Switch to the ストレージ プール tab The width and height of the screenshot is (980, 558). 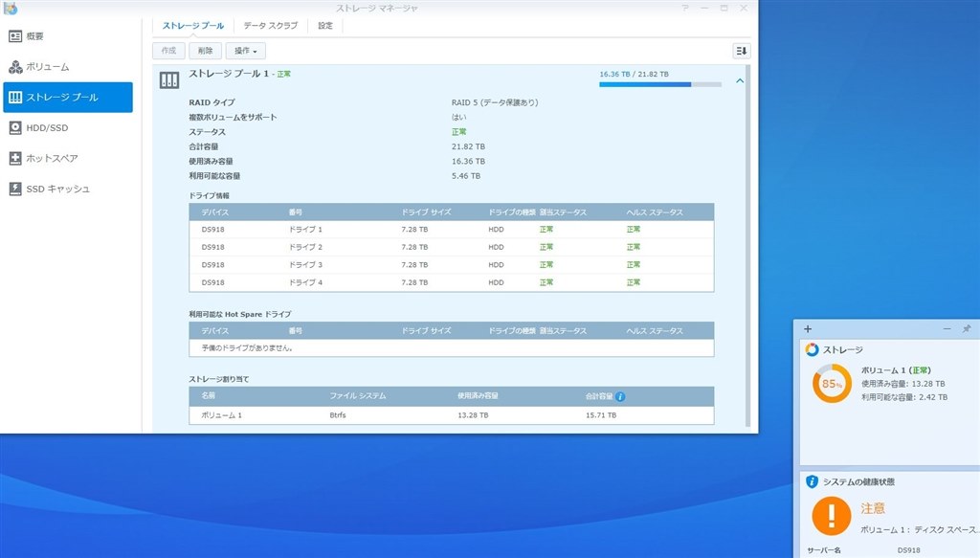point(193,26)
